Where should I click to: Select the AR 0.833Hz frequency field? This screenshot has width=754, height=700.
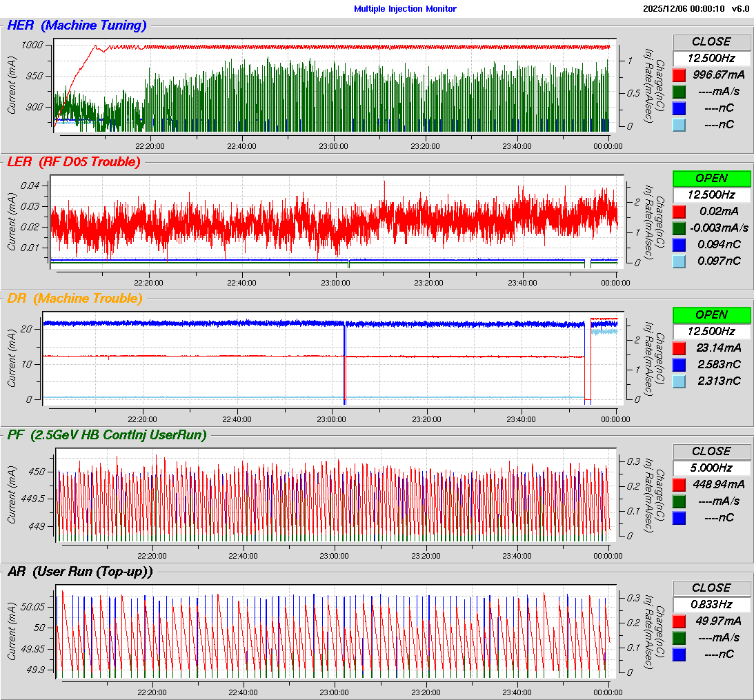point(711,605)
